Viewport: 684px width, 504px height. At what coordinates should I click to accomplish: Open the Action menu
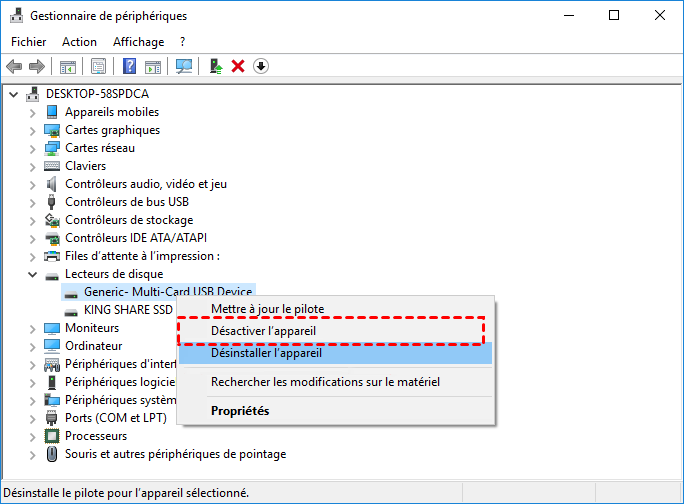coord(79,42)
